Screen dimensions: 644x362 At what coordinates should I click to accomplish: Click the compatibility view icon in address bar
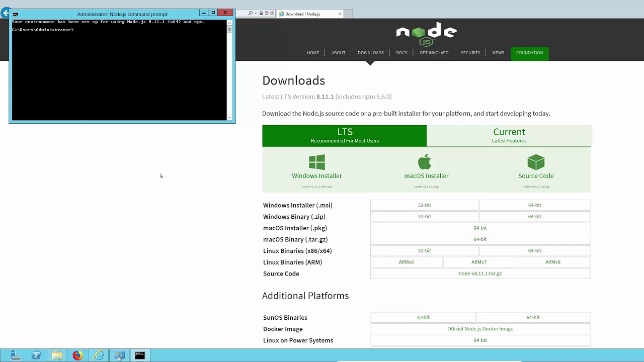pos(267,14)
